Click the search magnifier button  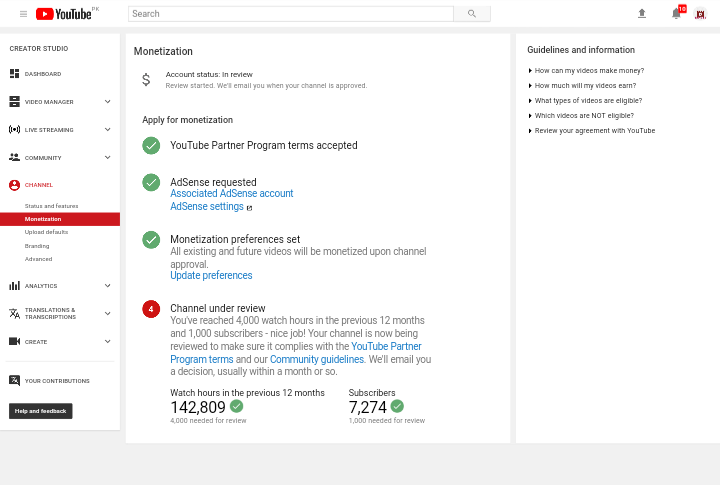pyautogui.click(x=472, y=14)
